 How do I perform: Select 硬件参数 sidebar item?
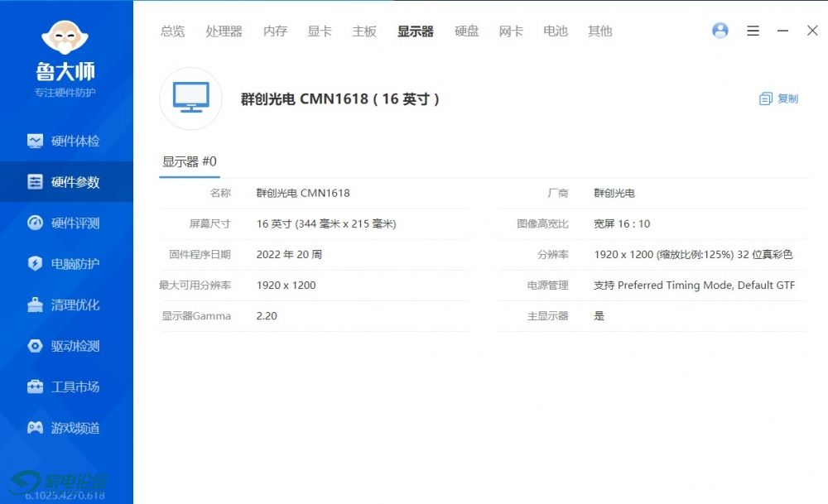click(x=66, y=182)
